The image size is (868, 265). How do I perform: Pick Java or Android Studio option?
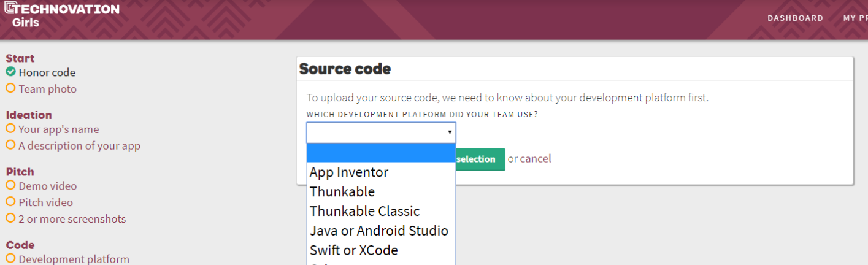[379, 231]
